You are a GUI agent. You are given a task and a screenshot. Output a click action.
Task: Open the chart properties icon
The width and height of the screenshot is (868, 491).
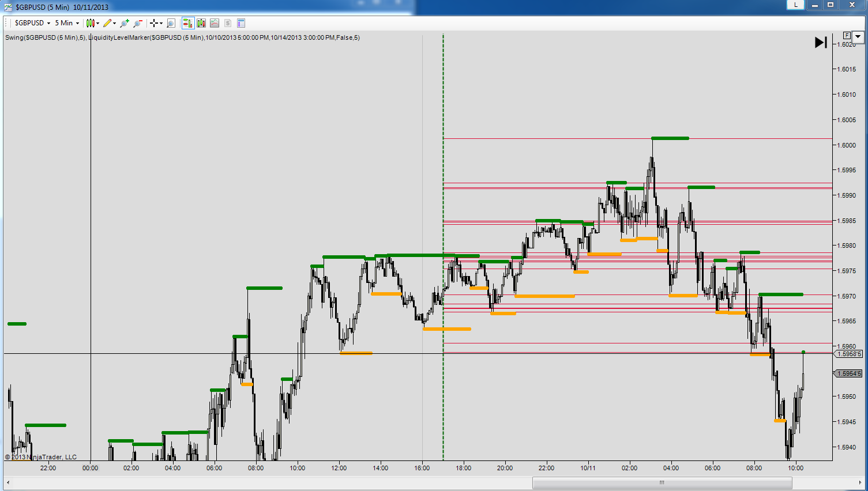[241, 23]
